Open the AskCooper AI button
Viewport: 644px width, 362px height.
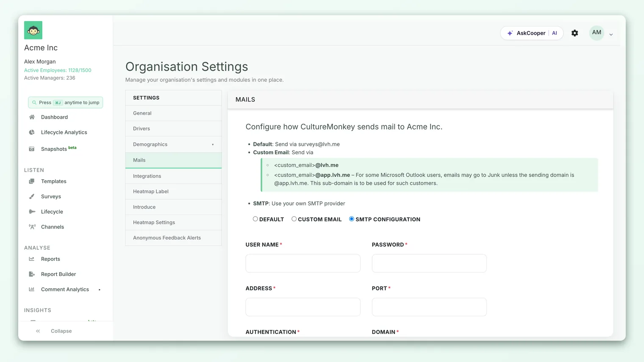pyautogui.click(x=532, y=33)
